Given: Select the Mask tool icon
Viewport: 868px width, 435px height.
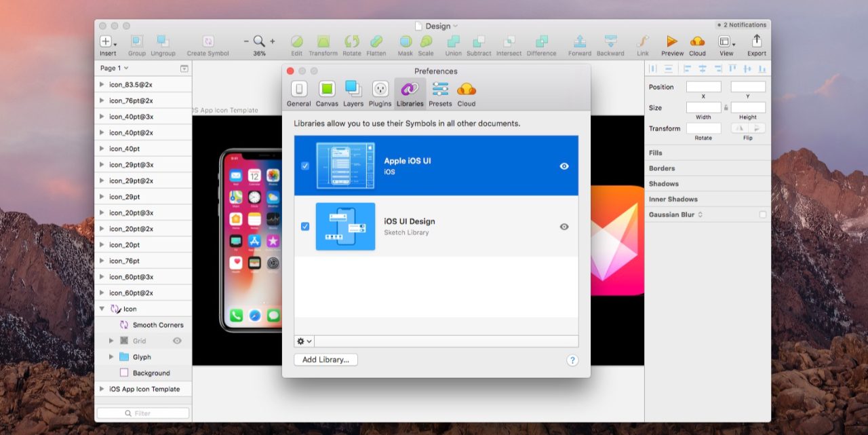Looking at the screenshot, I should tap(405, 42).
